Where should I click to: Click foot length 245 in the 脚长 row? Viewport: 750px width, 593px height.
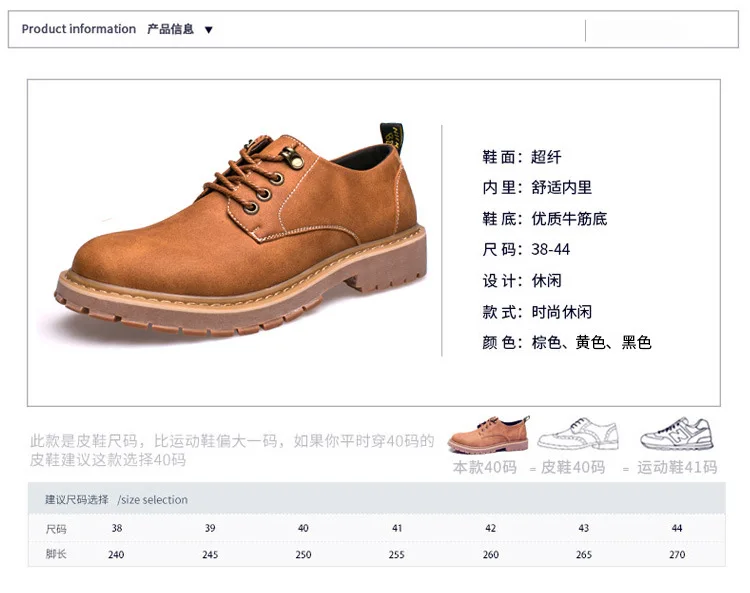coord(210,555)
